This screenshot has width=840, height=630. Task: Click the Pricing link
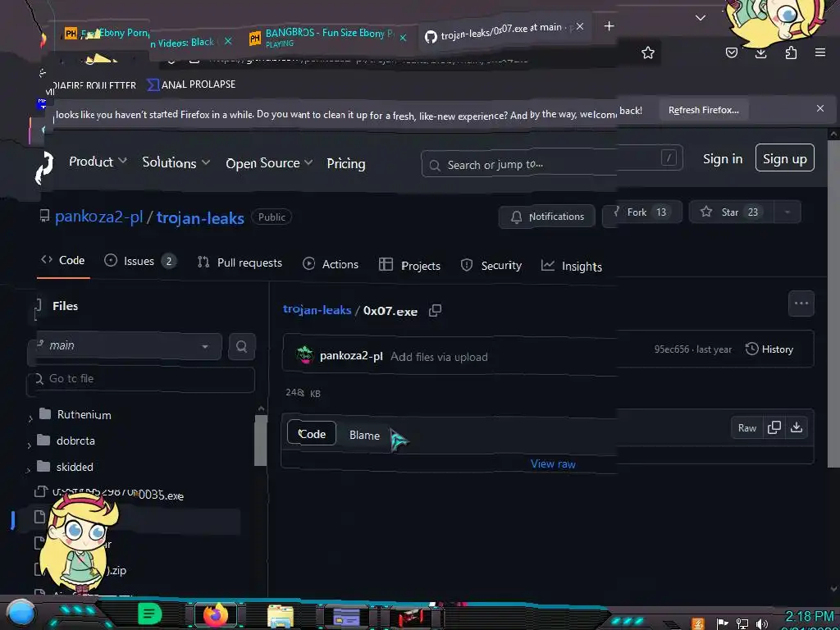[346, 163]
